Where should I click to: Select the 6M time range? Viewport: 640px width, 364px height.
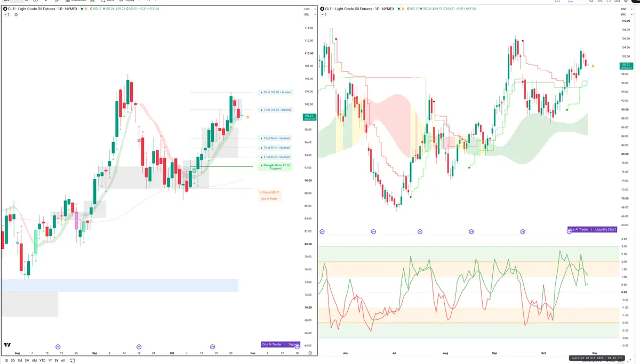click(x=35, y=361)
